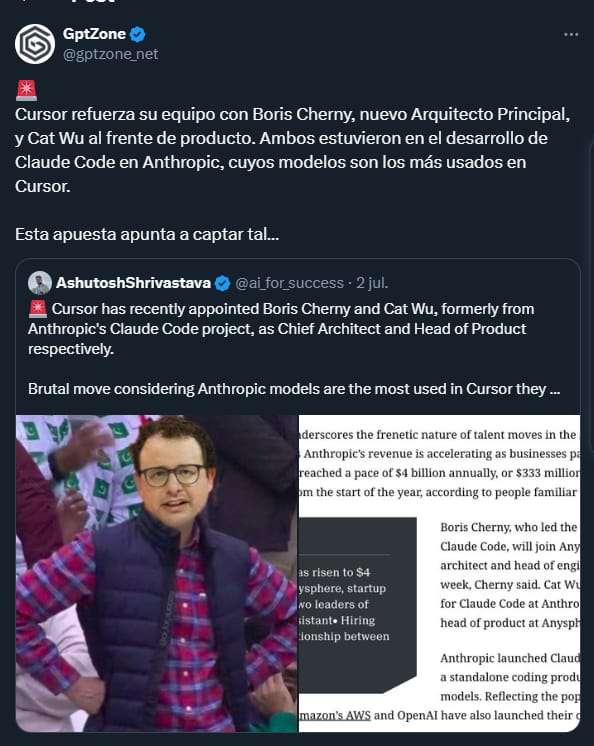Image resolution: width=594 pixels, height=746 pixels.
Task: Click the dark pull-quote box in article image
Action: 357,604
